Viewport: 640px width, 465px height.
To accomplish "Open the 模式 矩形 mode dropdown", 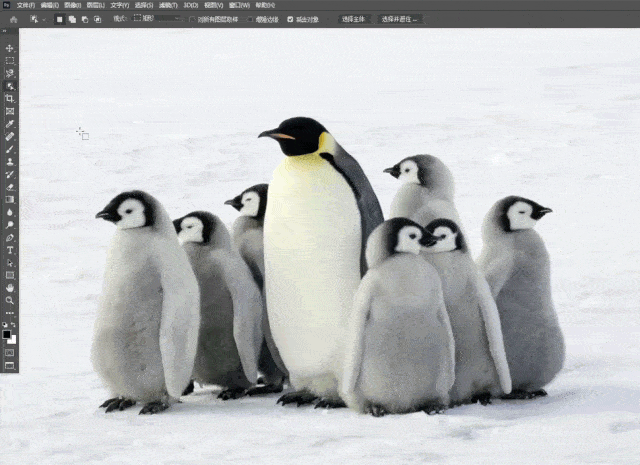I will (x=158, y=19).
